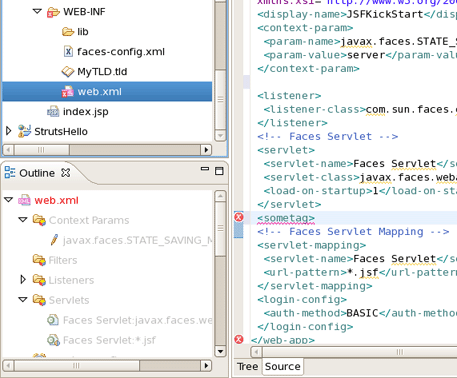Click the MyTLD.tld file icon
The height and width of the screenshot is (378, 457).
click(68, 72)
